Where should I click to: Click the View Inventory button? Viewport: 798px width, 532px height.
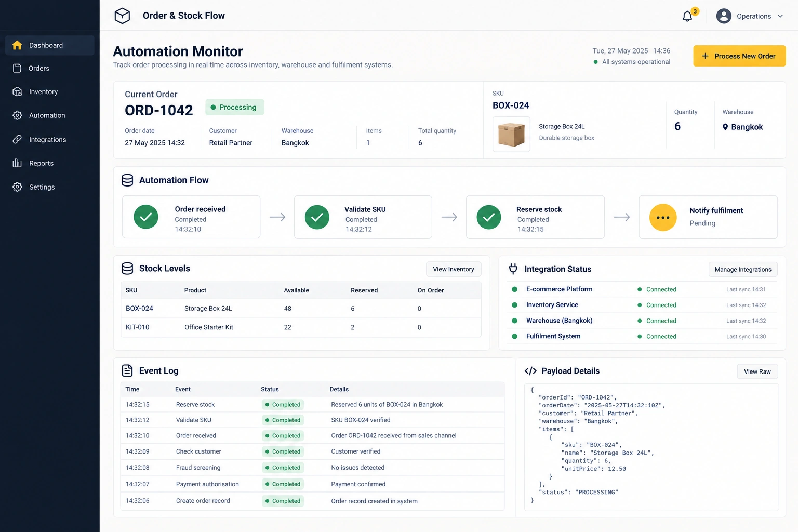click(454, 269)
